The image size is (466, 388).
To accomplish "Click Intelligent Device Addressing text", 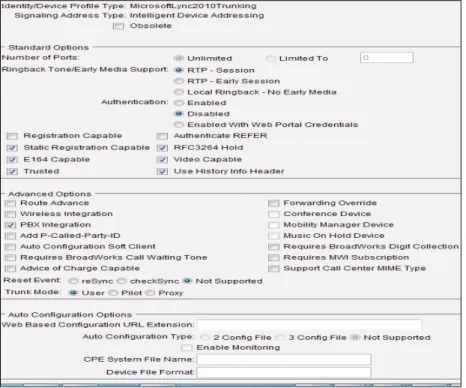I will (197, 16).
